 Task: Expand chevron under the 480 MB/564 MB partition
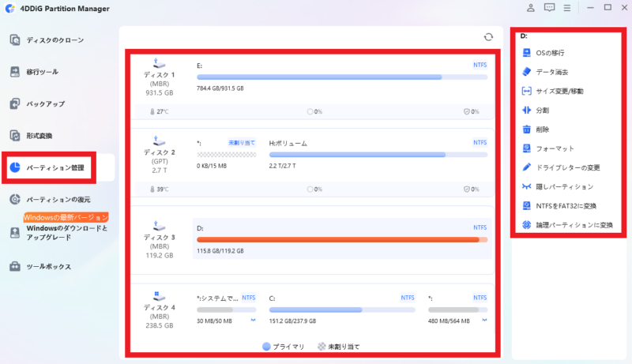click(x=484, y=320)
